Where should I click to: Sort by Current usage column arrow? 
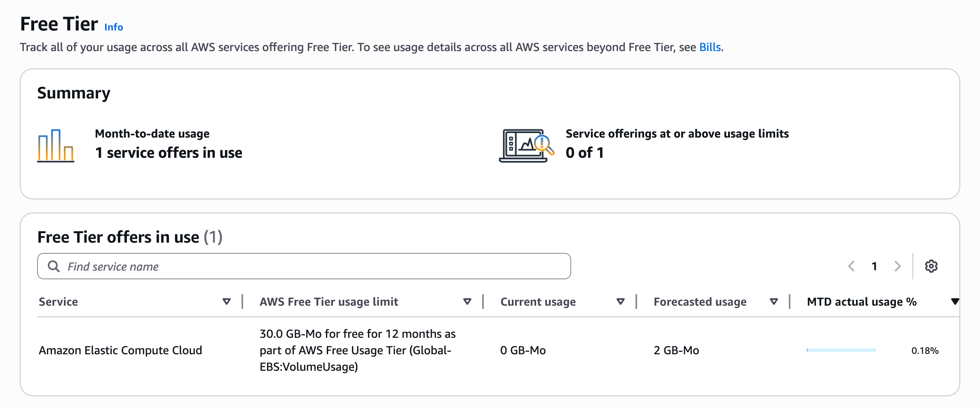coord(620,302)
